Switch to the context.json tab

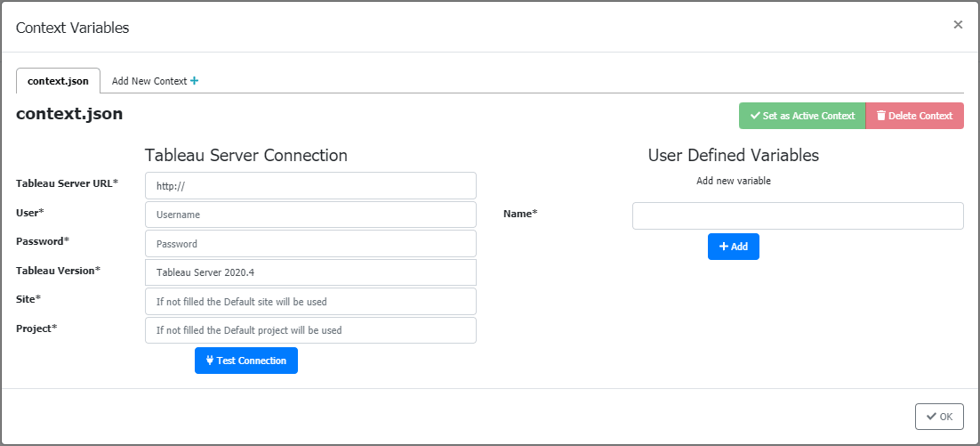pyautogui.click(x=58, y=81)
